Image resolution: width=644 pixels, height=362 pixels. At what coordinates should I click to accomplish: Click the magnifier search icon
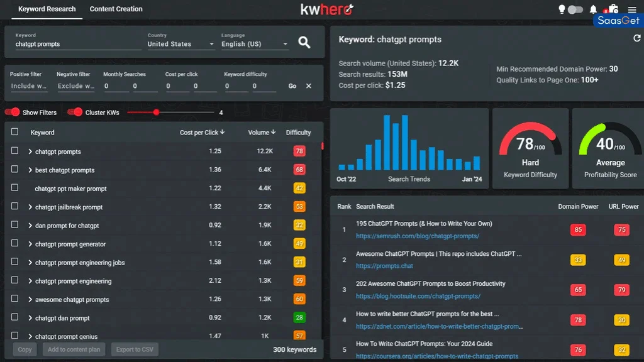304,42
